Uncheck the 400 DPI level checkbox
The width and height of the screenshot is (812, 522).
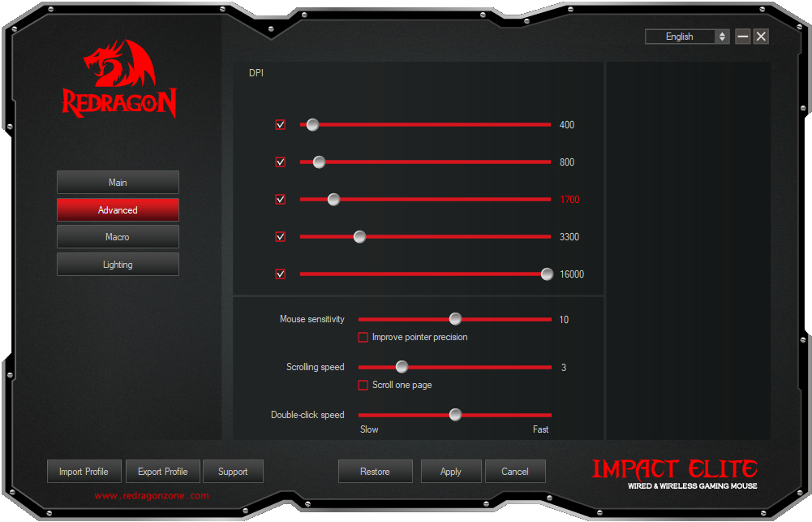pyautogui.click(x=280, y=124)
